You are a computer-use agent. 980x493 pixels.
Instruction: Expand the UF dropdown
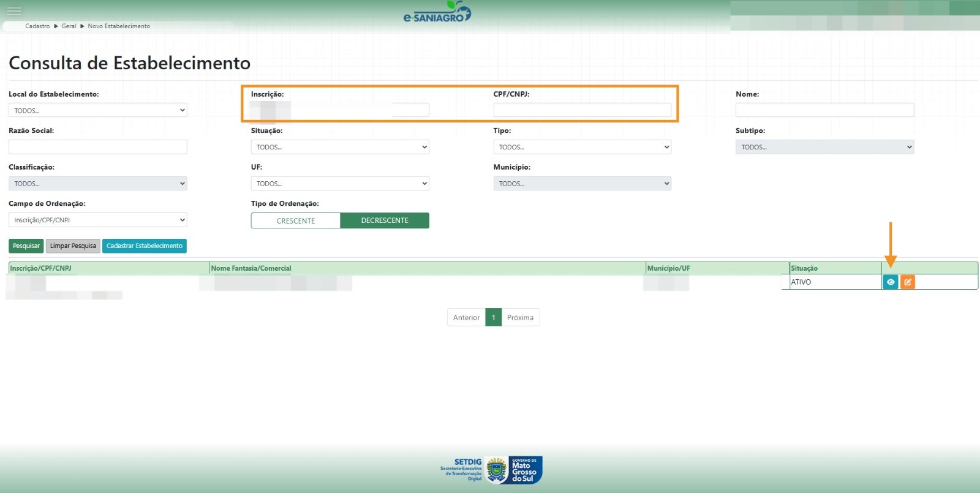(340, 184)
